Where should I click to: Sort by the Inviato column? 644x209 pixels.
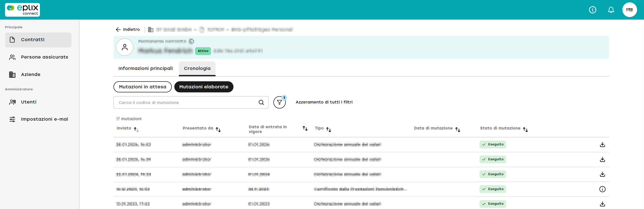[136, 129]
